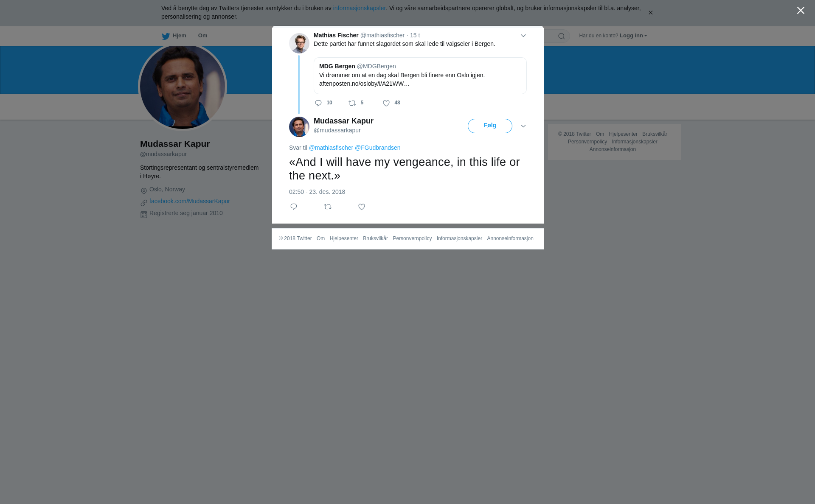This screenshot has width=815, height=504.
Task: Follow Mudassar Kapur with Følg button
Action: (490, 126)
